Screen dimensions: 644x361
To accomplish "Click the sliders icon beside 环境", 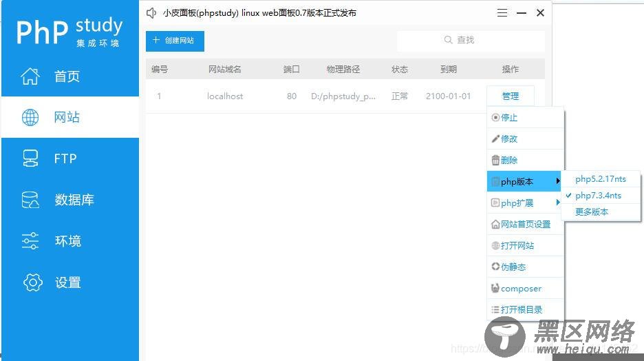I will tap(30, 240).
